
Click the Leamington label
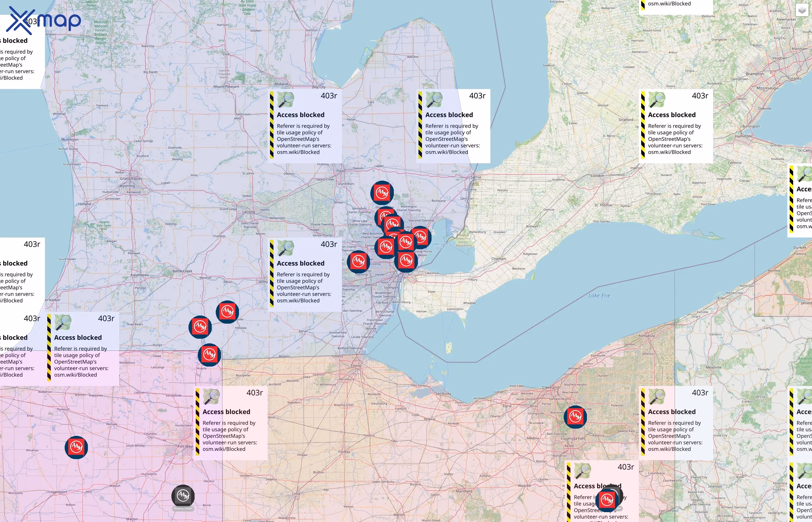point(455,309)
